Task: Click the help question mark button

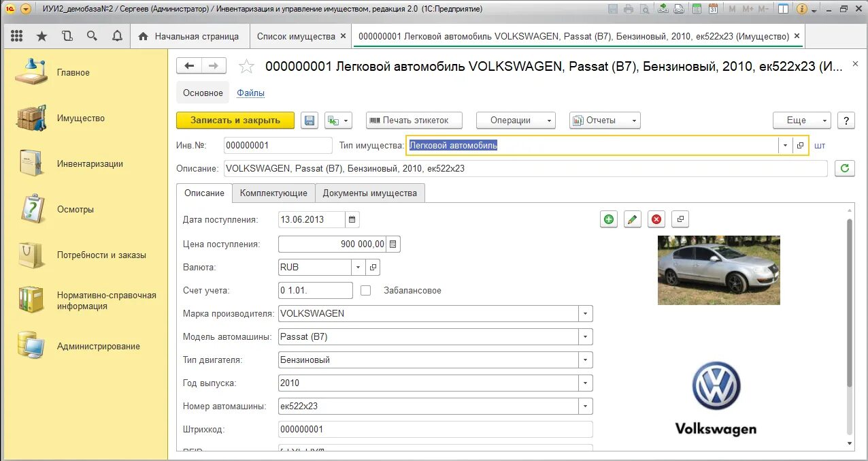Action: (846, 121)
